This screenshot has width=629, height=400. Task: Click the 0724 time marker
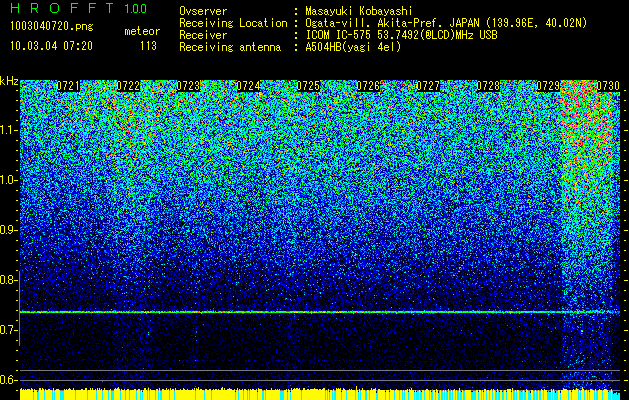248,86
